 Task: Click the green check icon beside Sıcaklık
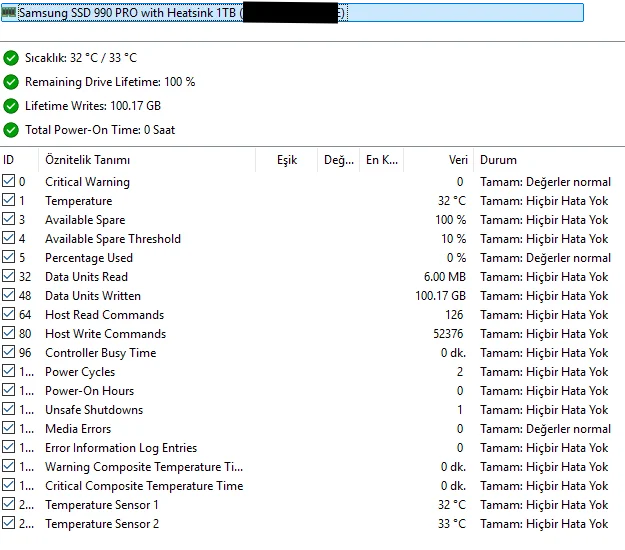(x=11, y=58)
